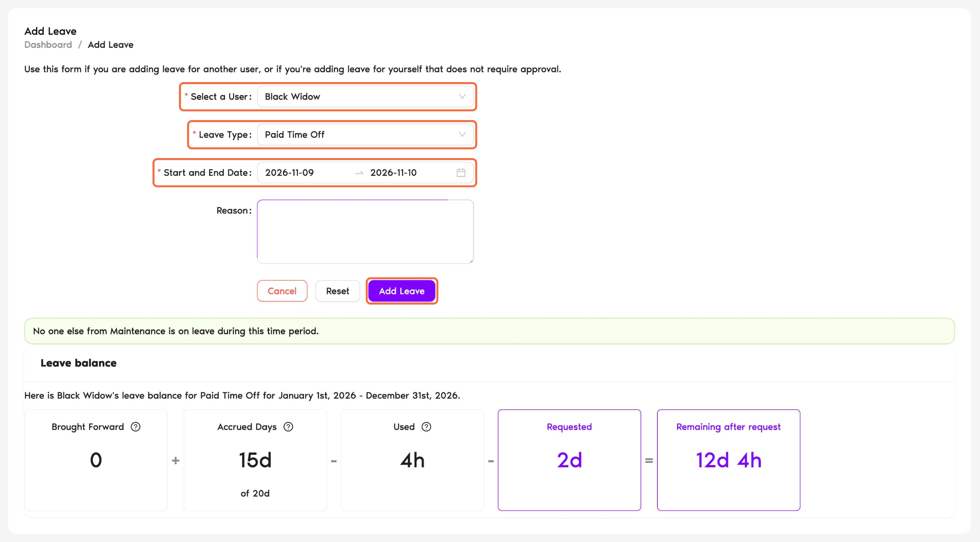Show Brought Forward help tooltip icon
This screenshot has width=980, height=542.
click(x=136, y=427)
